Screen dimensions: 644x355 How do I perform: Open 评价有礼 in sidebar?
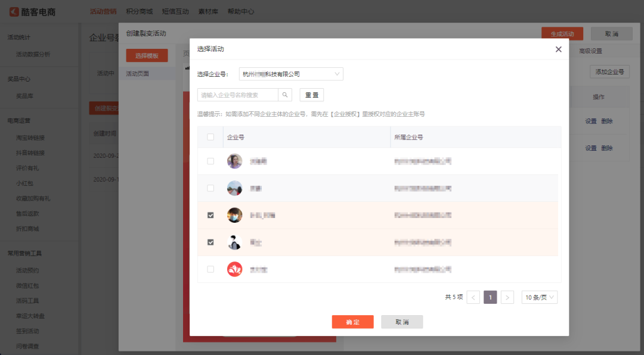pyautogui.click(x=27, y=168)
